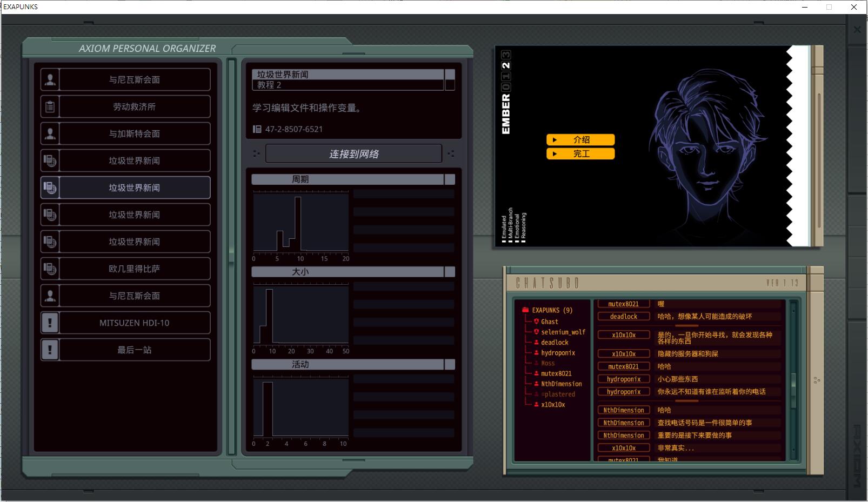Click the shield icon next to Ghast
Image resolution: width=868 pixels, height=502 pixels.
(536, 322)
